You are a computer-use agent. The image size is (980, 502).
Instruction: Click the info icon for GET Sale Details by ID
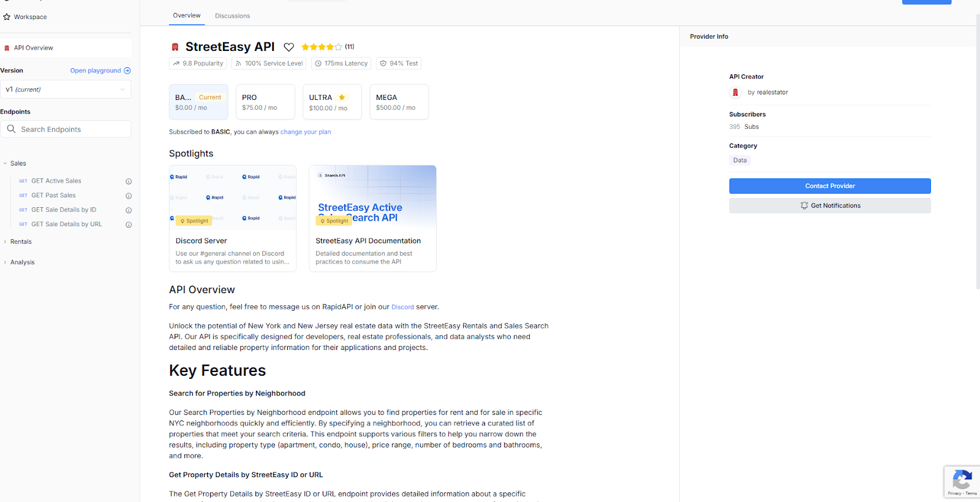click(x=129, y=210)
